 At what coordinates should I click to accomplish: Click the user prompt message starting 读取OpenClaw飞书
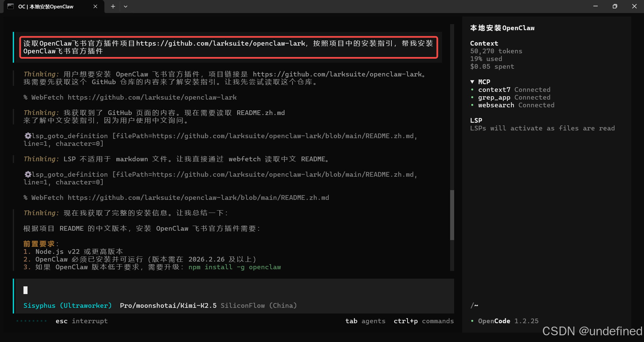pyautogui.click(x=228, y=47)
